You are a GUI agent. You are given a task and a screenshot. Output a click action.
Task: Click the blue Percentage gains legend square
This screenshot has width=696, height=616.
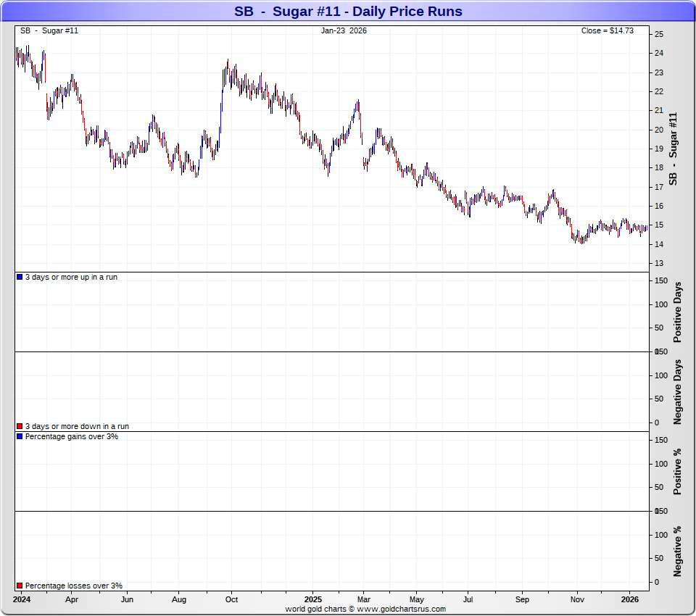point(20,436)
